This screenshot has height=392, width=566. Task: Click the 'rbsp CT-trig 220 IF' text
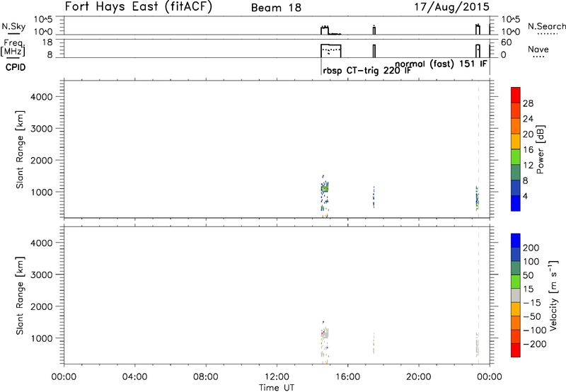366,71
